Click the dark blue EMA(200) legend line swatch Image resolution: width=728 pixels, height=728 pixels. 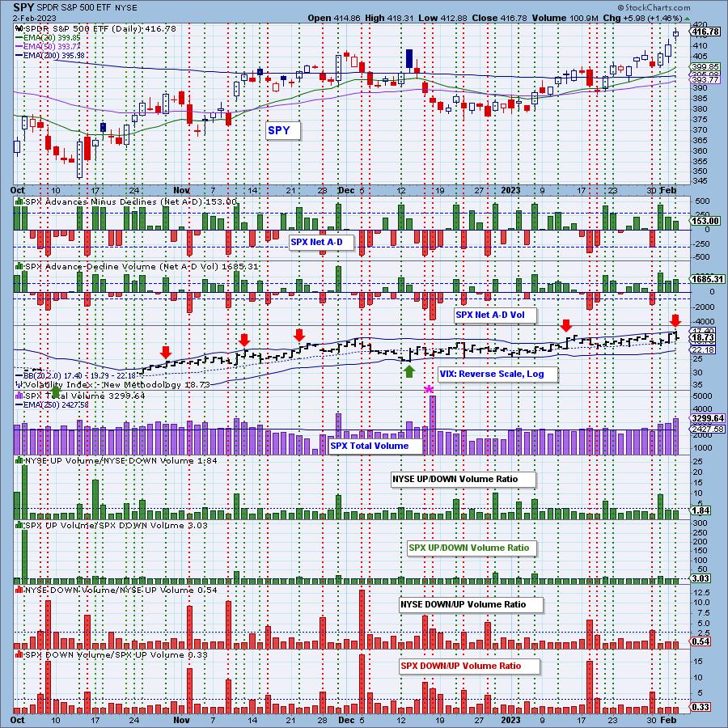click(x=19, y=55)
